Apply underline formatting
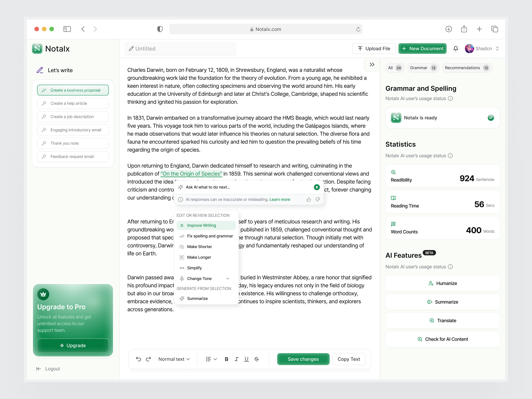 (x=246, y=359)
